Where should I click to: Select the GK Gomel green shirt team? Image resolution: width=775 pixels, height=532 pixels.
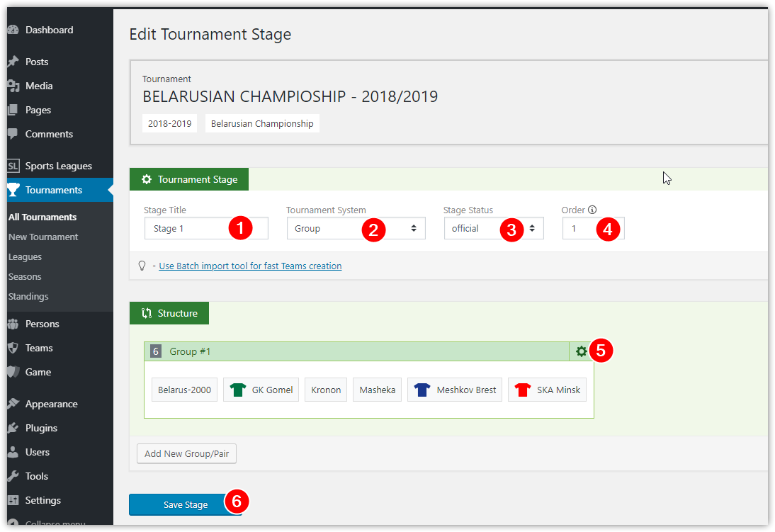point(261,390)
